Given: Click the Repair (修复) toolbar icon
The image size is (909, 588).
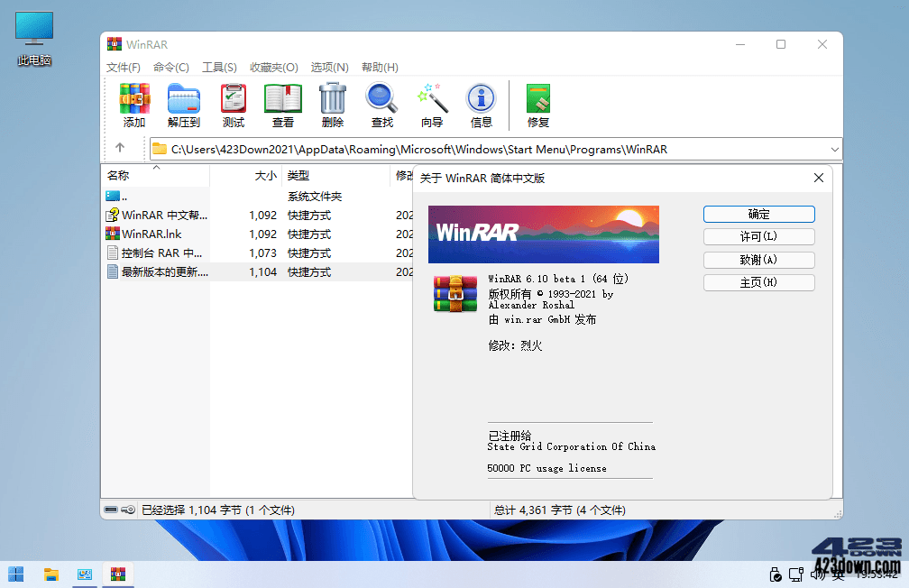Looking at the screenshot, I should point(538,105).
